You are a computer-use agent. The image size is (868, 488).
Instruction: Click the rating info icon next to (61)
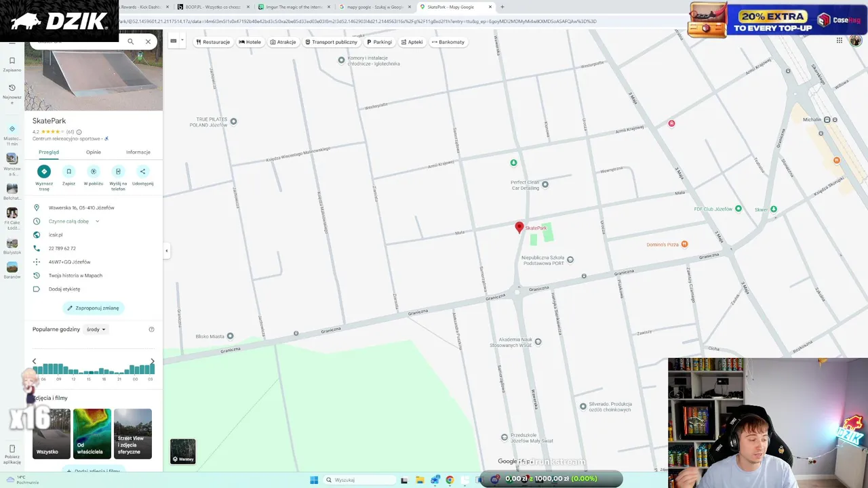(79, 132)
